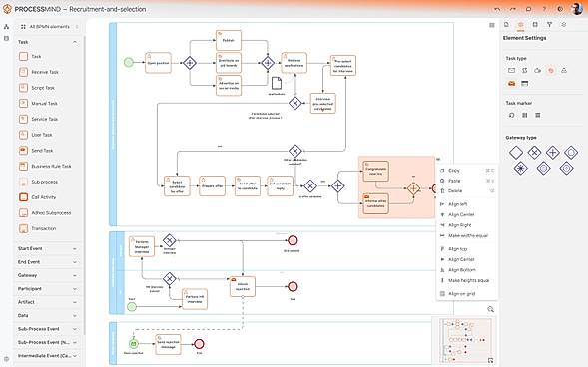Set the loop task marker
Image resolution: width=588 pixels, height=367 pixels.
(x=511, y=115)
